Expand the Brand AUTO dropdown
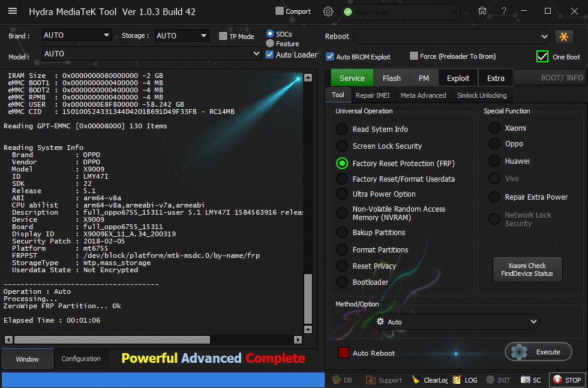588x388 pixels. pyautogui.click(x=77, y=35)
